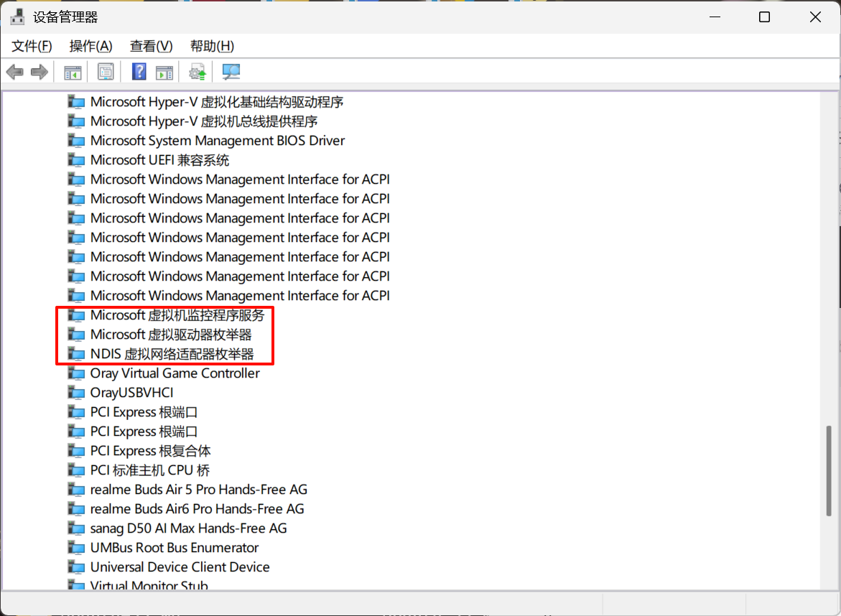The image size is (841, 616).
Task: Select NDIS 虚拟网络适配器枚举器 device
Action: coord(172,354)
